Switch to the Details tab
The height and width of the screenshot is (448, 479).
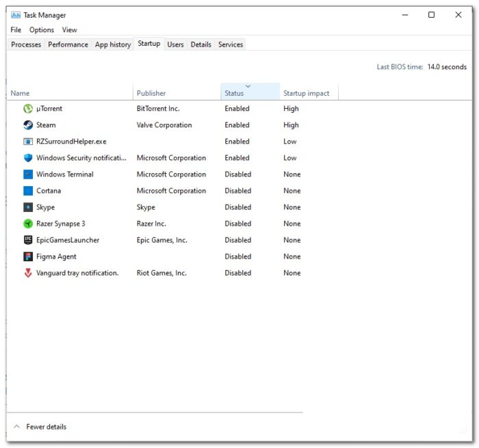[x=200, y=44]
